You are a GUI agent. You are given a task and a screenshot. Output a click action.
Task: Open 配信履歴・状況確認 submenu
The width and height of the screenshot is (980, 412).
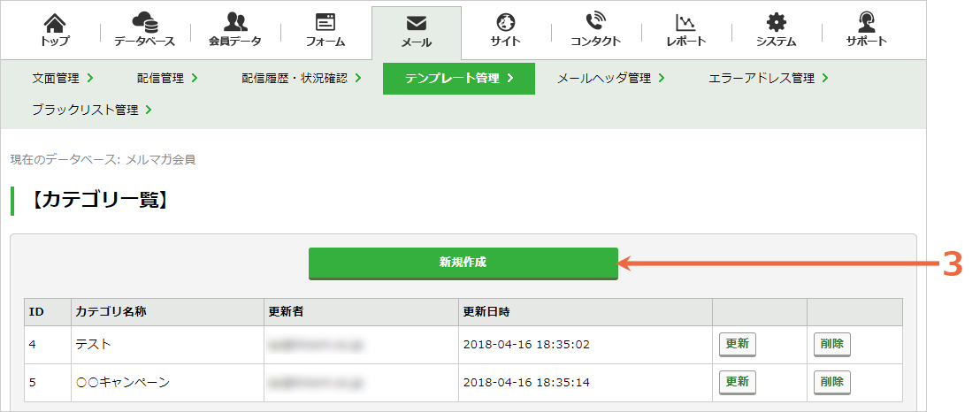click(x=302, y=78)
